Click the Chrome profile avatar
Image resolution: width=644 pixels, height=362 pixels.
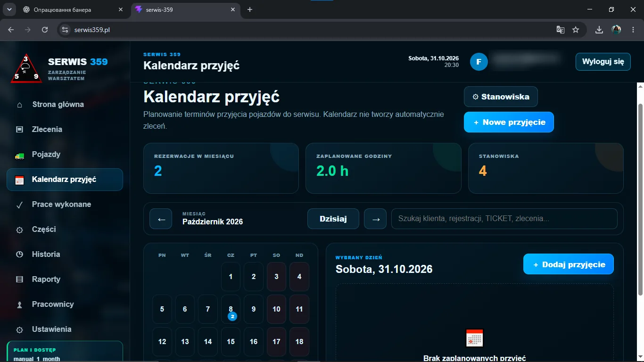616,30
